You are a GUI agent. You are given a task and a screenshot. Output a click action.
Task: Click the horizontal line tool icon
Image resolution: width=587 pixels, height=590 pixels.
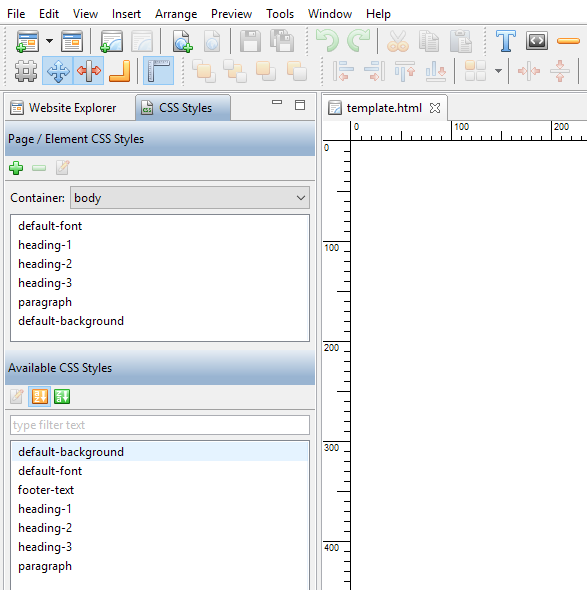click(568, 41)
